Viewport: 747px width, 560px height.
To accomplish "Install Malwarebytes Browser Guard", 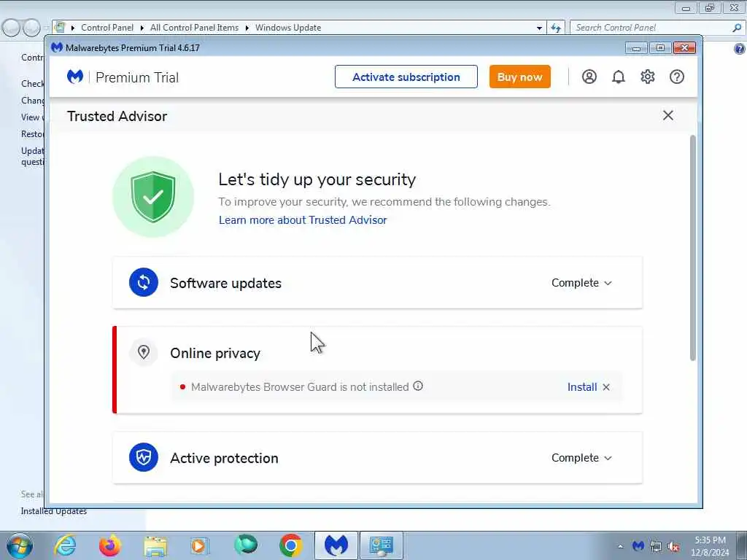I will point(581,387).
